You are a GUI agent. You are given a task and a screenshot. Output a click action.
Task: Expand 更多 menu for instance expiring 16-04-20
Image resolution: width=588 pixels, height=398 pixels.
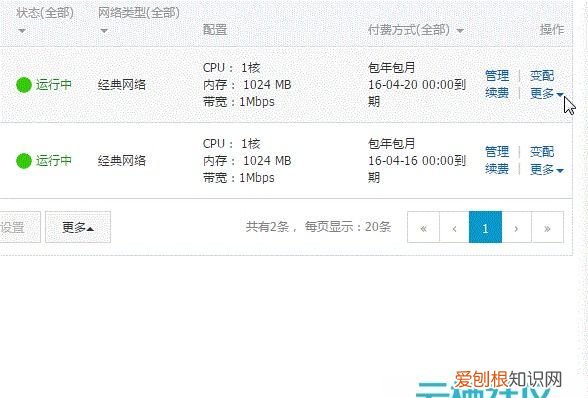point(546,93)
